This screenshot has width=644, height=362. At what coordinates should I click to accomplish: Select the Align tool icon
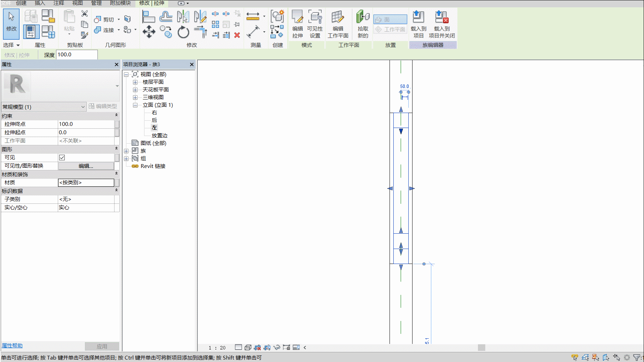point(149,17)
